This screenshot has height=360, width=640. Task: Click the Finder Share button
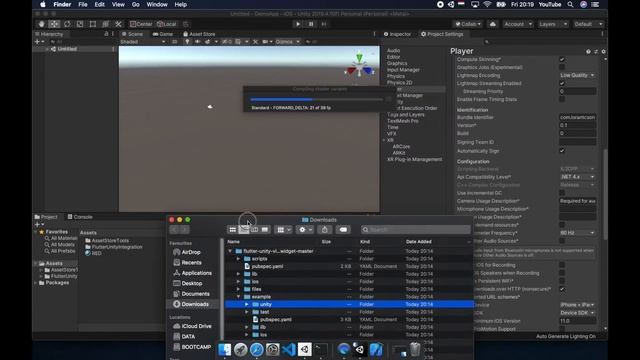[324, 230]
